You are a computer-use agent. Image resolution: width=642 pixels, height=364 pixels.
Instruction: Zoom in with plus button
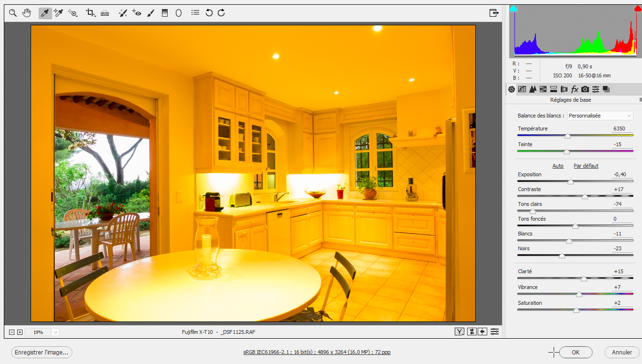[20, 332]
